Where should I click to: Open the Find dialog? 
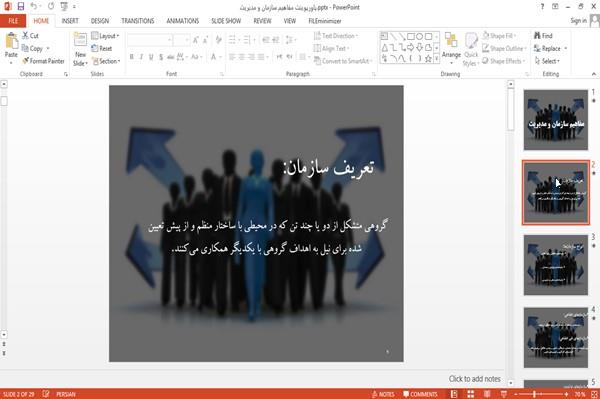click(543, 36)
